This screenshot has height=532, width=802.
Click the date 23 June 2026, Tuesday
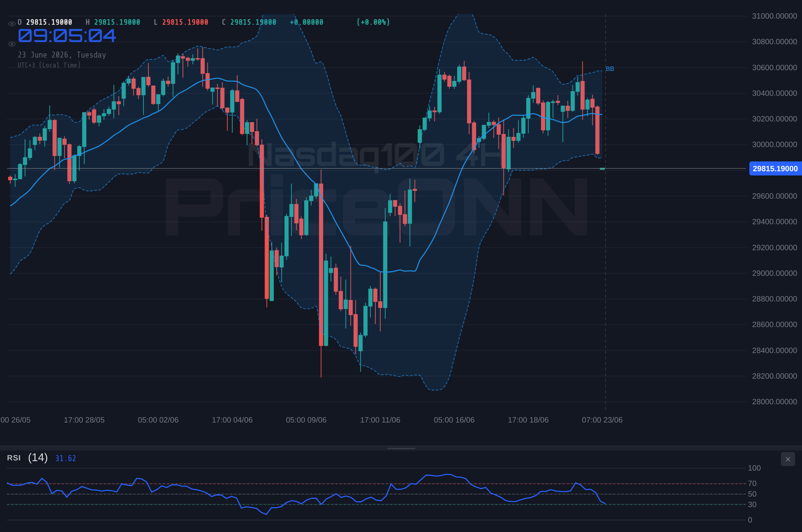pos(62,55)
